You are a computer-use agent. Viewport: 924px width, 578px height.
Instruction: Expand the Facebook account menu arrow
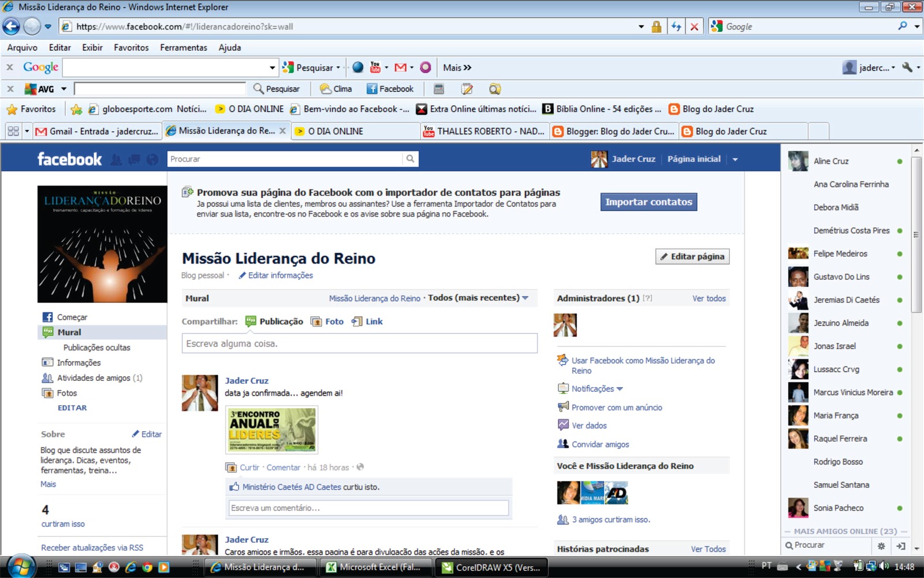click(735, 160)
